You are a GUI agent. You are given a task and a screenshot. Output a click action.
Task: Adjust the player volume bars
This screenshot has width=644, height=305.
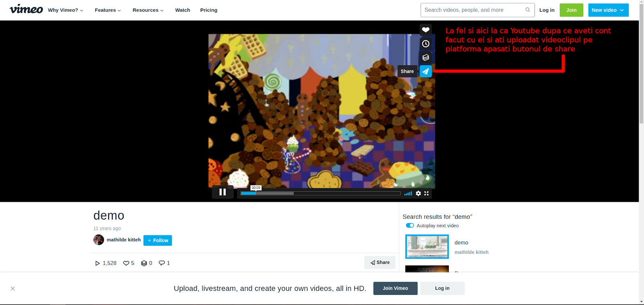tap(408, 193)
